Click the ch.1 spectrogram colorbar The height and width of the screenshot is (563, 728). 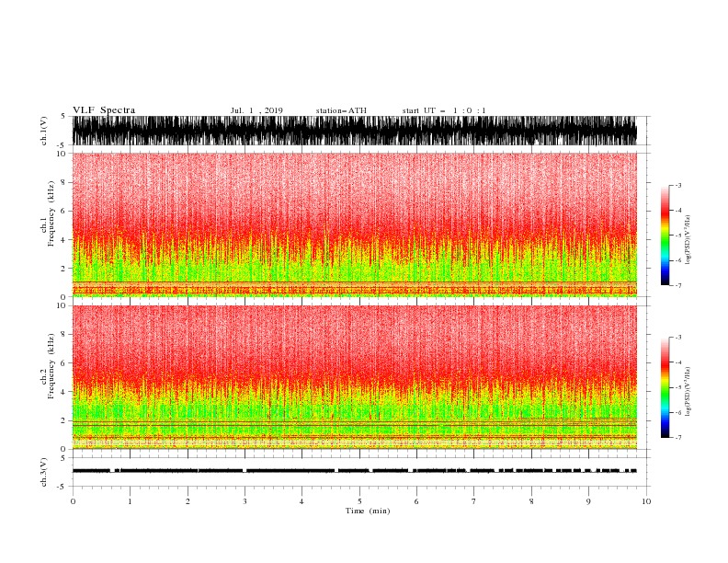tap(665, 236)
